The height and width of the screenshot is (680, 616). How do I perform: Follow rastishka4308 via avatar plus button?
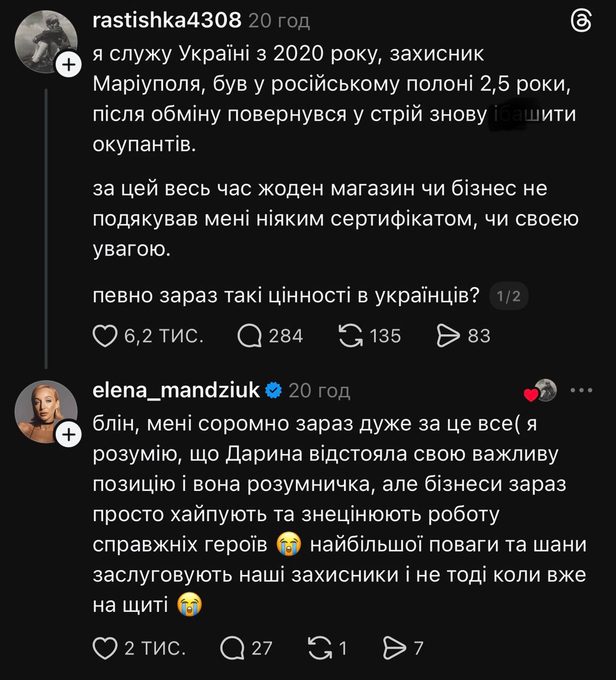tap(69, 65)
